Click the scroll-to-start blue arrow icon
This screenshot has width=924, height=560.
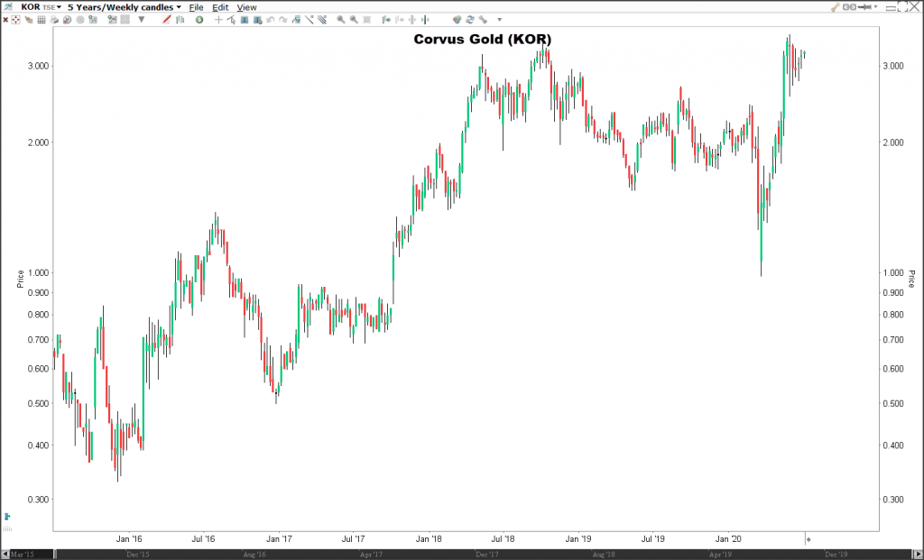[x=386, y=20]
